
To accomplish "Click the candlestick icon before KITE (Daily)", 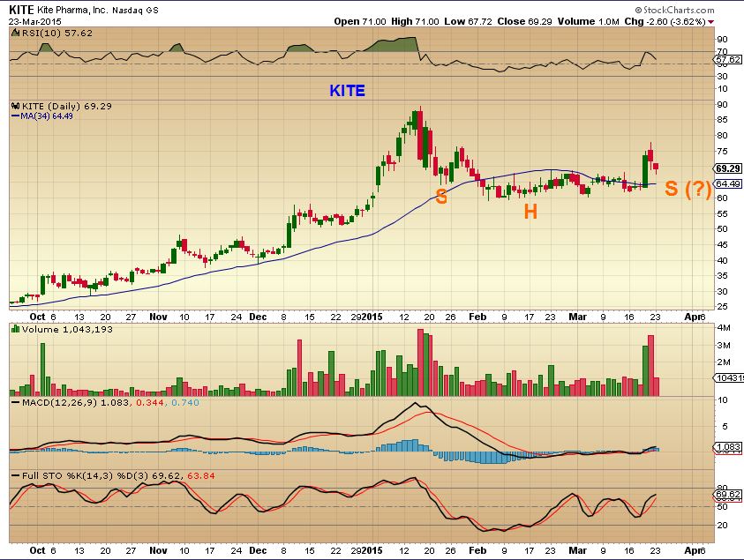I will 16,106.
